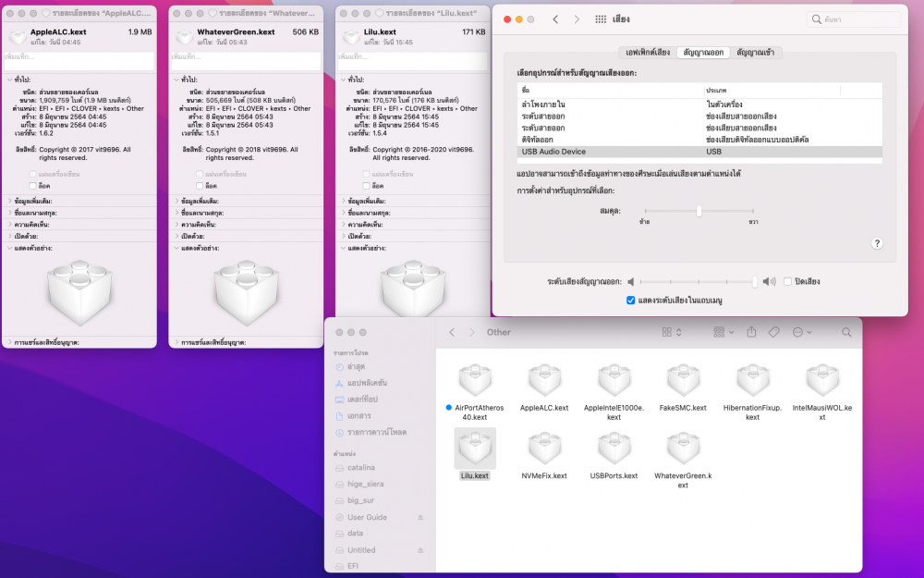Expand More Info section in AppleALC.kext info
The image size is (924, 578).
[x=9, y=201]
